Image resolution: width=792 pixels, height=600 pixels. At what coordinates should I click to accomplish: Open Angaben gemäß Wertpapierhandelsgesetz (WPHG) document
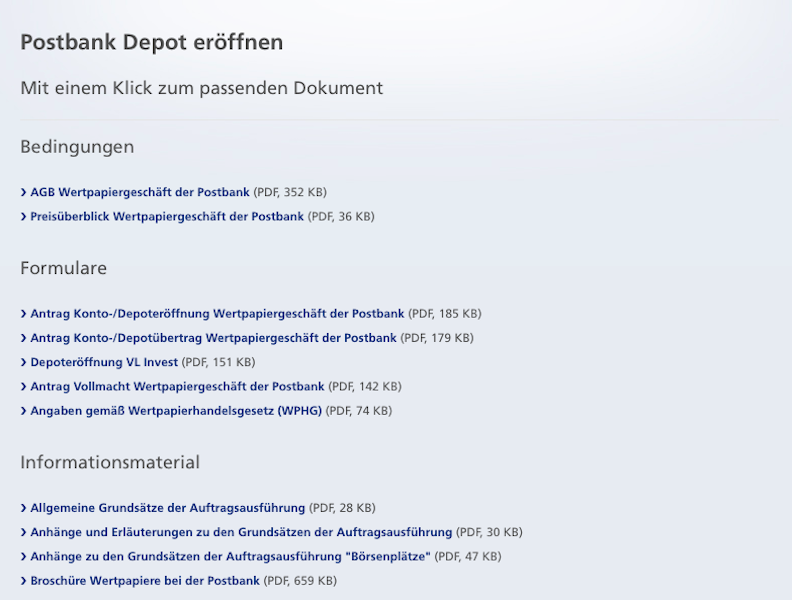tap(176, 411)
